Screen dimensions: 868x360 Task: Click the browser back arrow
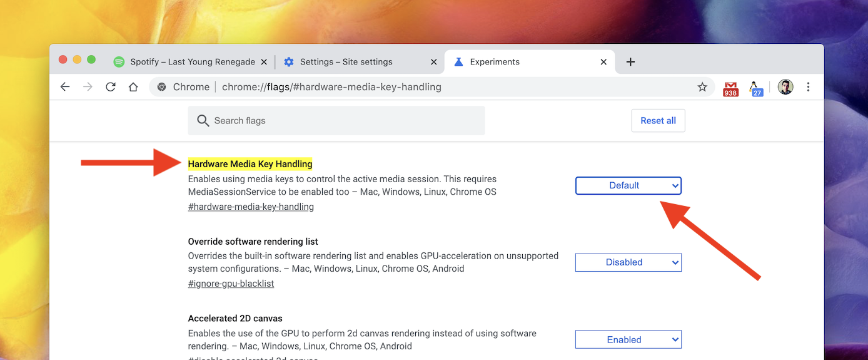(65, 87)
